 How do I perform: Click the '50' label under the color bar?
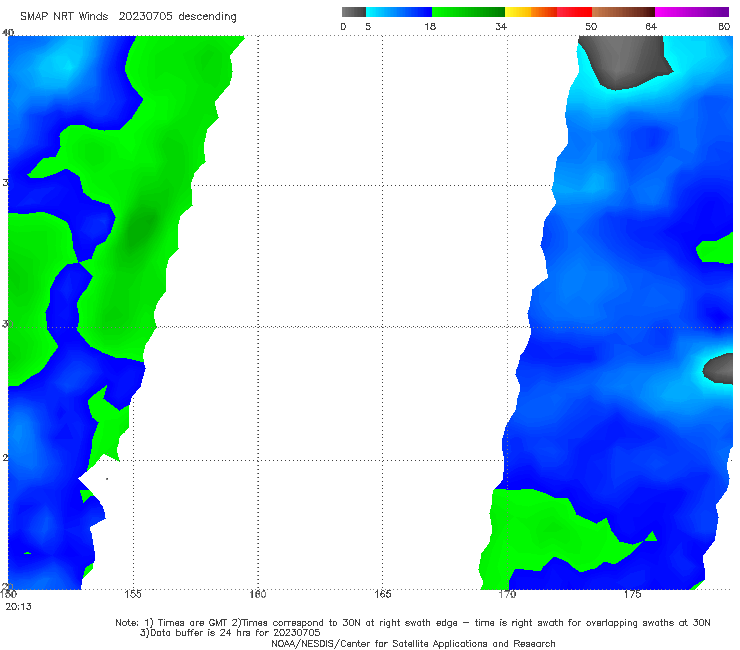point(591,27)
